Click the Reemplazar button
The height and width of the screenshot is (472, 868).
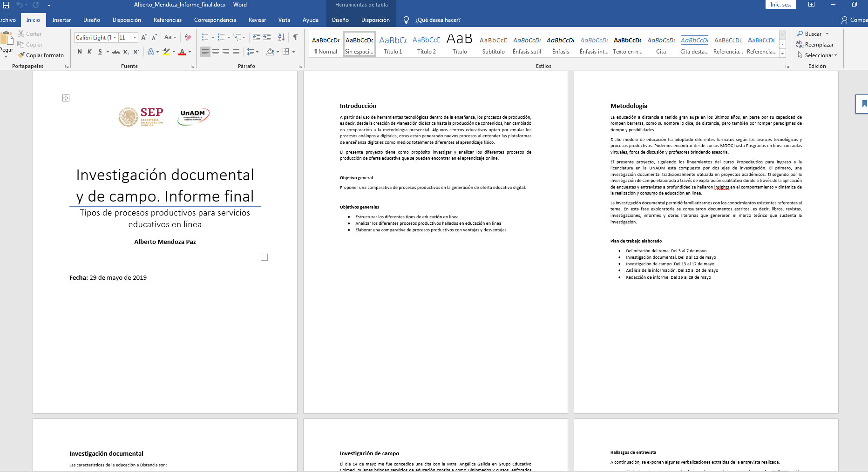[x=815, y=45]
